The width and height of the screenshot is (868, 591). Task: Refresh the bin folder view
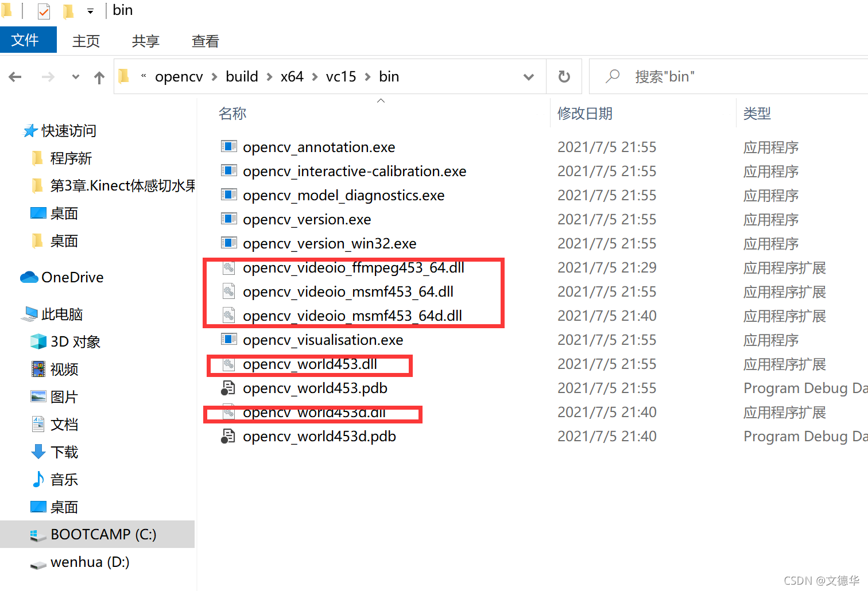[x=564, y=76]
